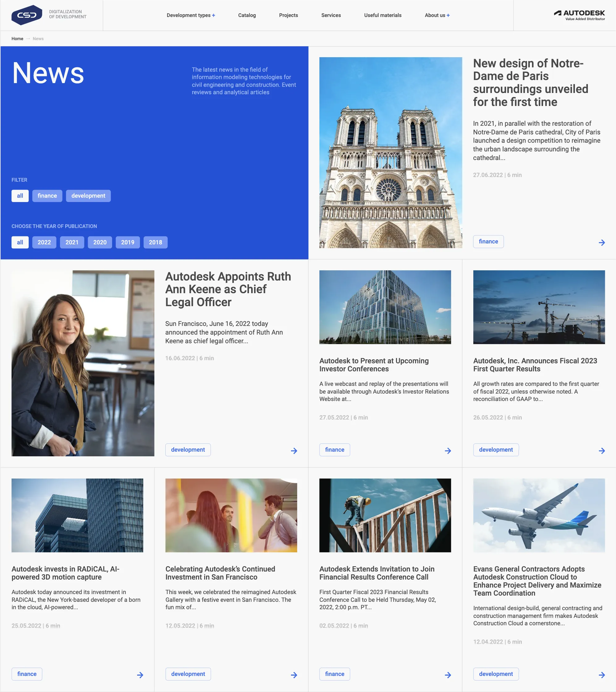The height and width of the screenshot is (692, 616).
Task: Click finance tag on Conference Call card
Action: [x=334, y=674]
